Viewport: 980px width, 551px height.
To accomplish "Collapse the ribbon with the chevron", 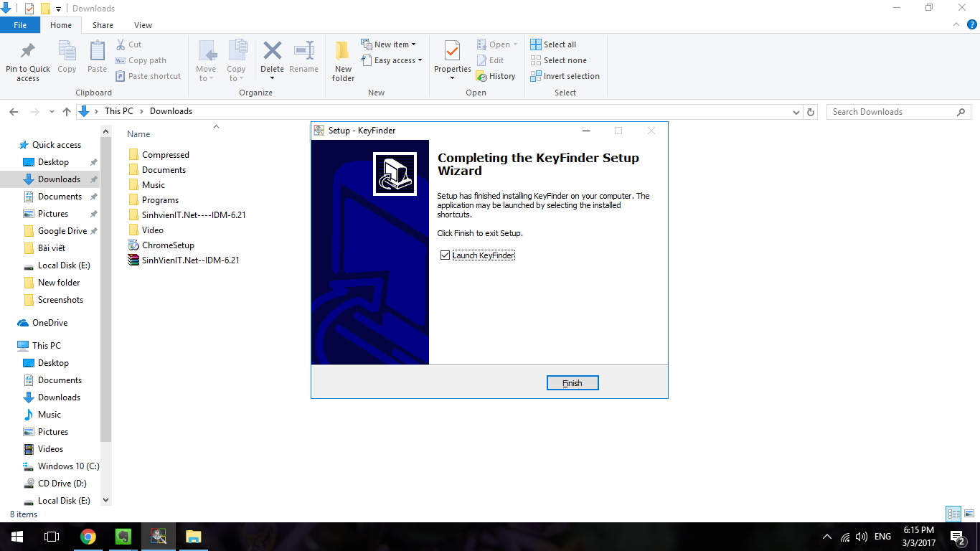I will click(x=955, y=24).
